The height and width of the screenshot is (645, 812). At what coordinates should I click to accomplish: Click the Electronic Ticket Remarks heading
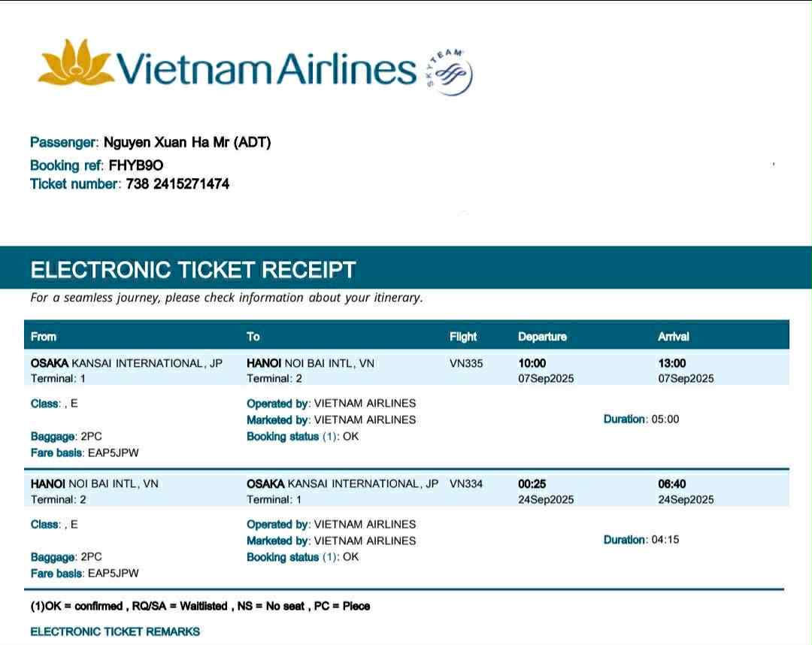coord(115,631)
